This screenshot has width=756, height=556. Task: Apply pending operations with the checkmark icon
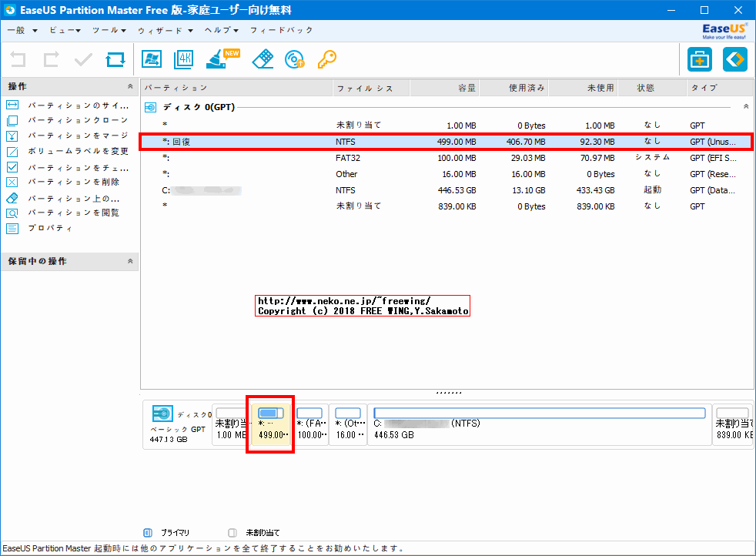point(82,59)
